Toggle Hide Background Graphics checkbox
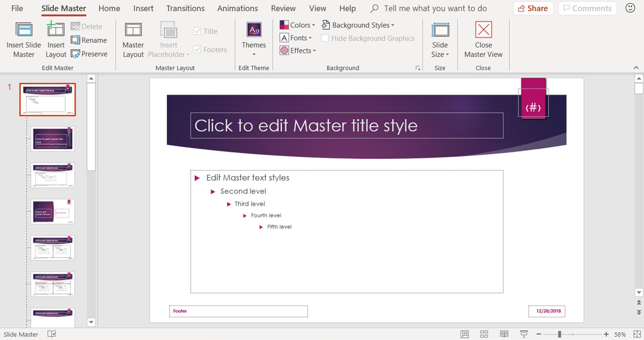This screenshot has width=644, height=340. point(324,37)
